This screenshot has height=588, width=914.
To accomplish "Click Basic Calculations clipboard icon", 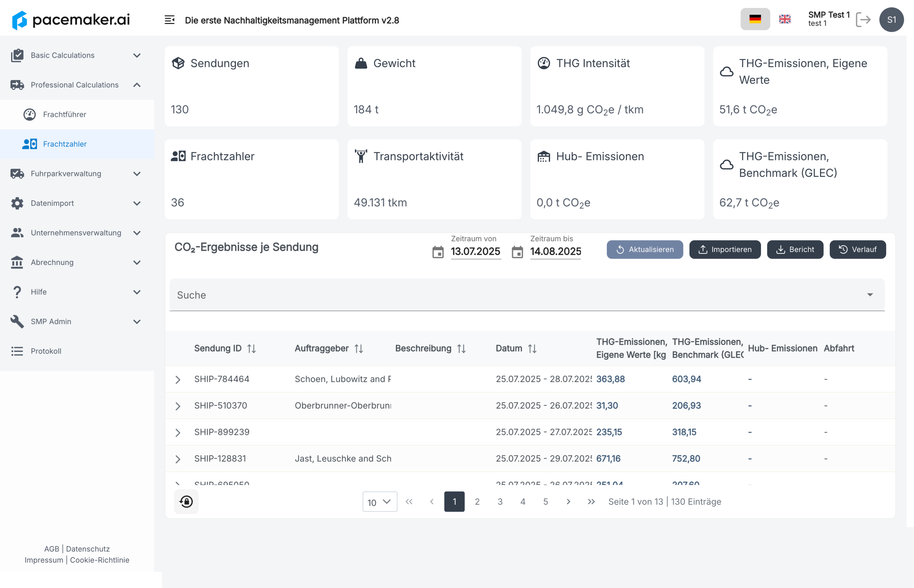I will (17, 55).
